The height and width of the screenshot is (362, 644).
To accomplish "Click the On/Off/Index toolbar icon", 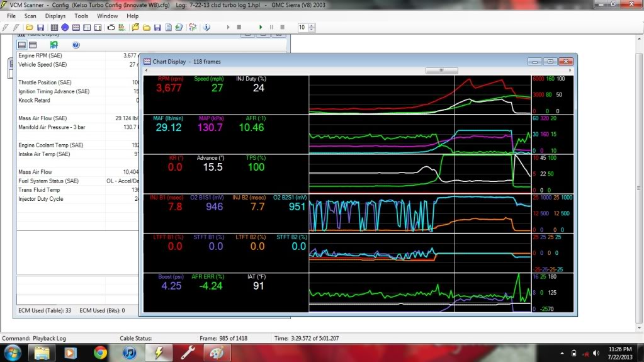I will 122,28.
